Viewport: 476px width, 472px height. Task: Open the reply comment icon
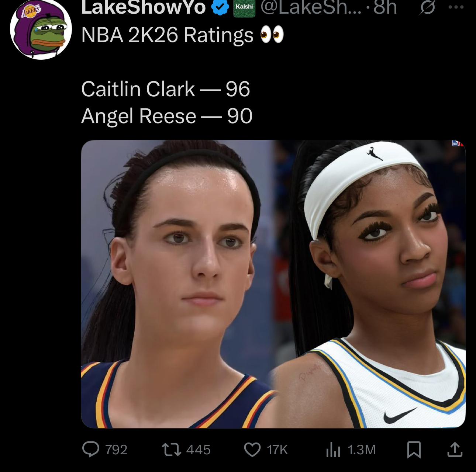91,450
